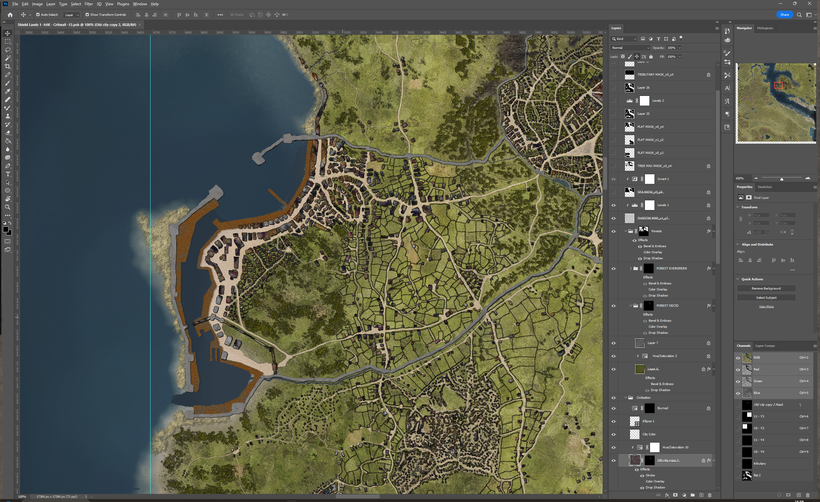Open the blend mode Normal dropdown

630,48
